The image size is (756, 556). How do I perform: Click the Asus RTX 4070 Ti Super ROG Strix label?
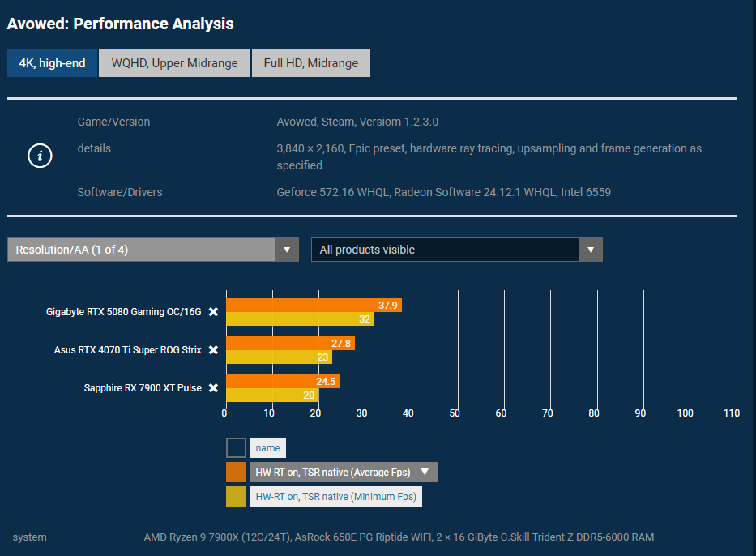coord(127,350)
